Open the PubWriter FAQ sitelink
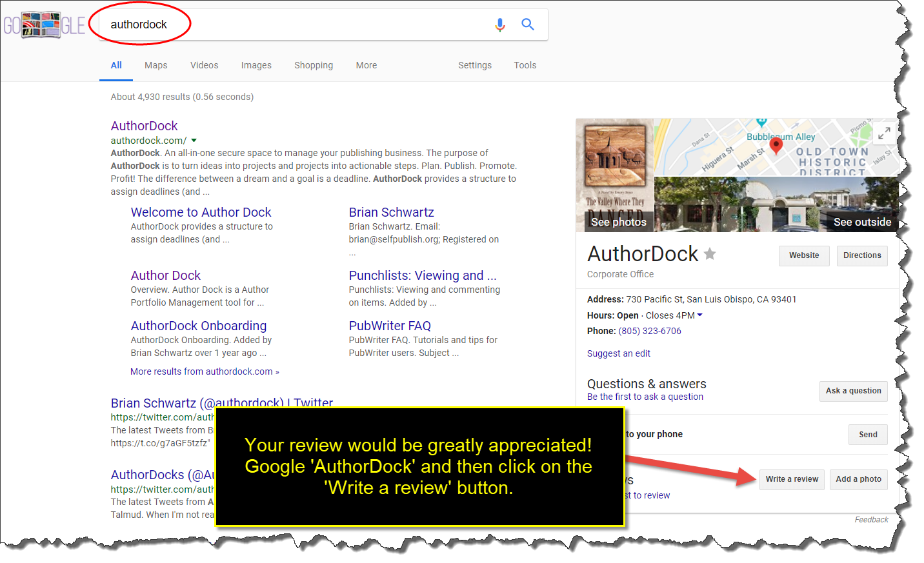 pyautogui.click(x=390, y=326)
